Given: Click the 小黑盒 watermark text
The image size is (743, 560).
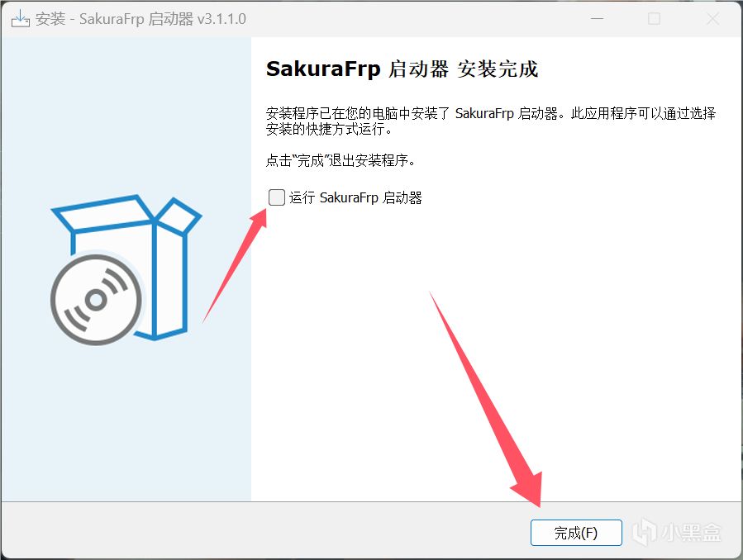Looking at the screenshot, I should click(691, 533).
